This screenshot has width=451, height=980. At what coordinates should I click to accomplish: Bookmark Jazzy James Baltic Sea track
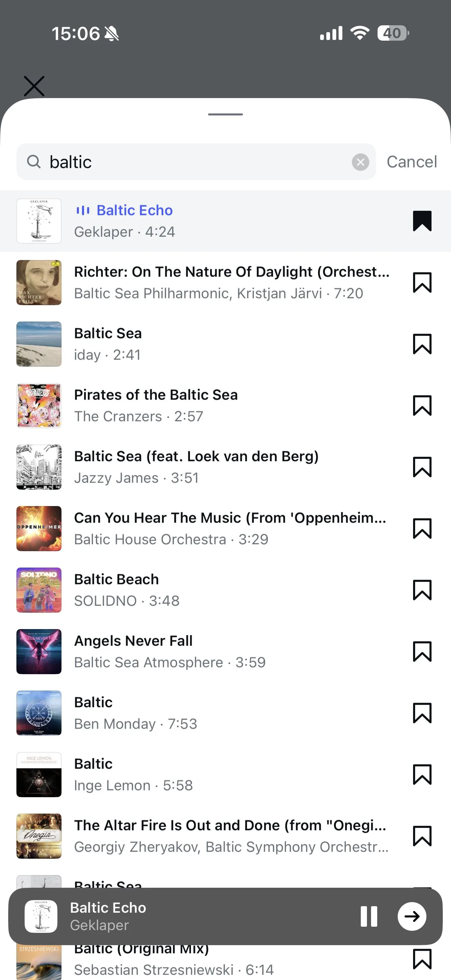pyautogui.click(x=422, y=467)
